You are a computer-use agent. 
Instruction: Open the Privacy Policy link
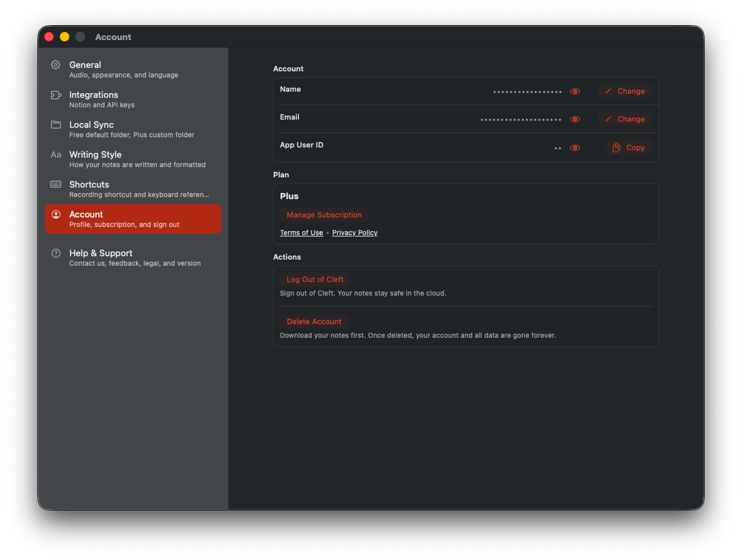355,232
